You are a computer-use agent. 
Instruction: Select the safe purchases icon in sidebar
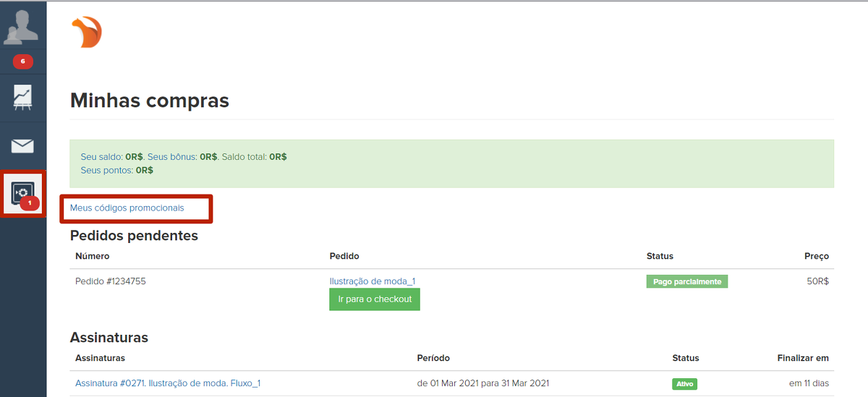pos(21,192)
